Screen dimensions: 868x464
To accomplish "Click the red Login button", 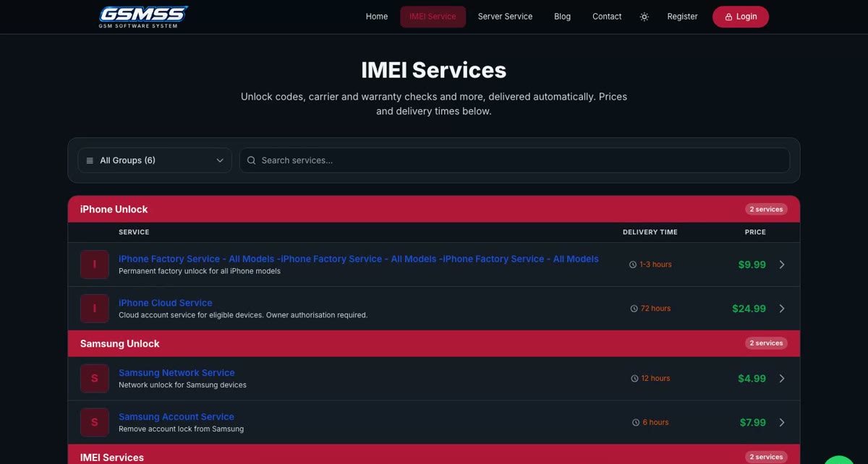I will click(x=741, y=17).
